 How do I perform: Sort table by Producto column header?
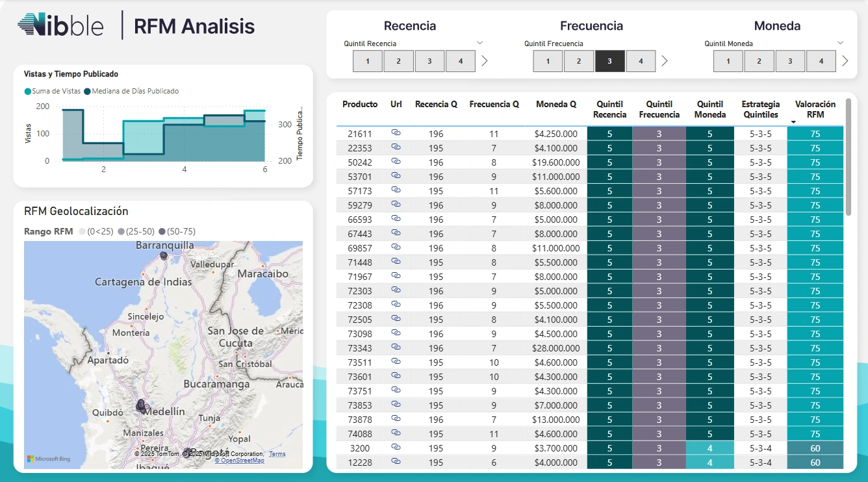[x=360, y=104]
